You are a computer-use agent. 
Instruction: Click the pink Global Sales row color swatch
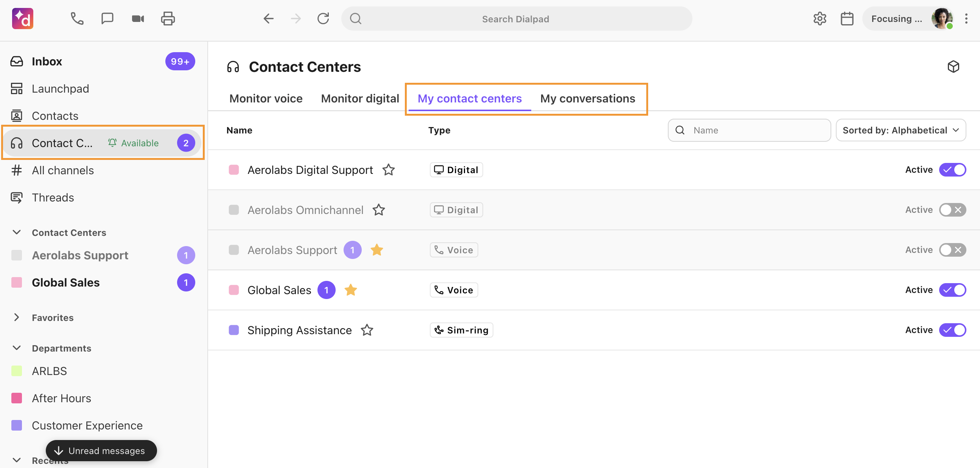coord(233,290)
